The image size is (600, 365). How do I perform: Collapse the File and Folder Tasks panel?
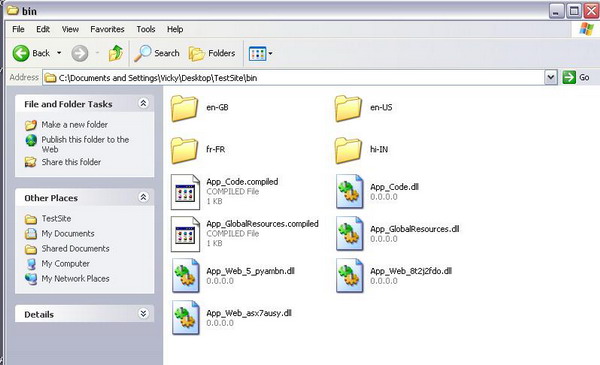tap(143, 103)
